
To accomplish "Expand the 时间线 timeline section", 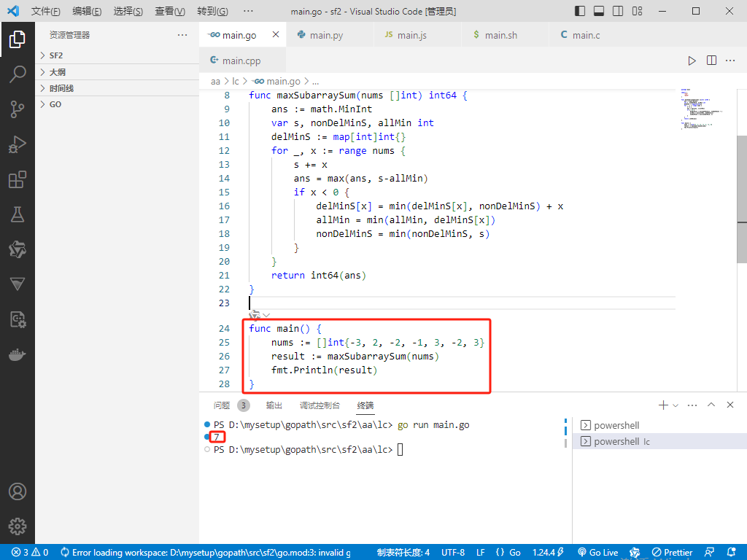I will pos(117,88).
